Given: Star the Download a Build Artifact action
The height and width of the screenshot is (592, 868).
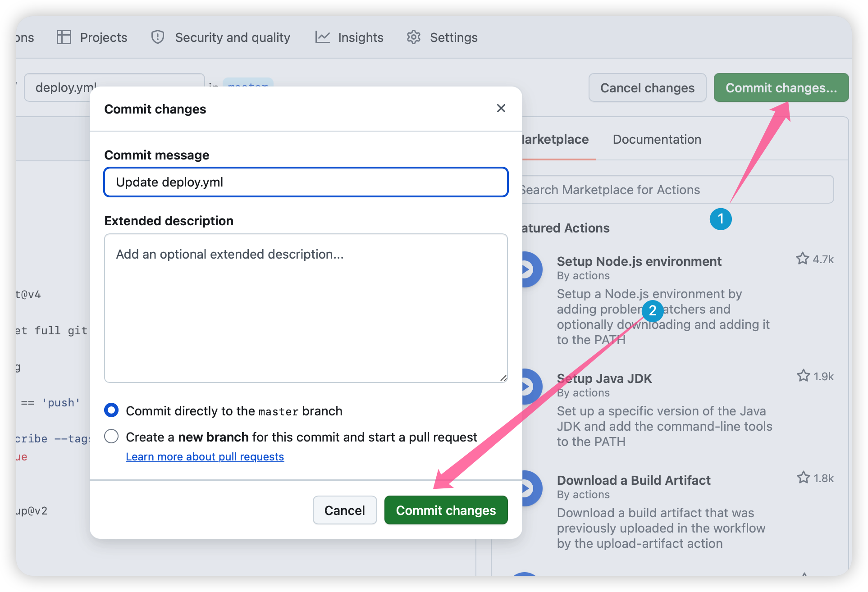Looking at the screenshot, I should click(x=803, y=478).
